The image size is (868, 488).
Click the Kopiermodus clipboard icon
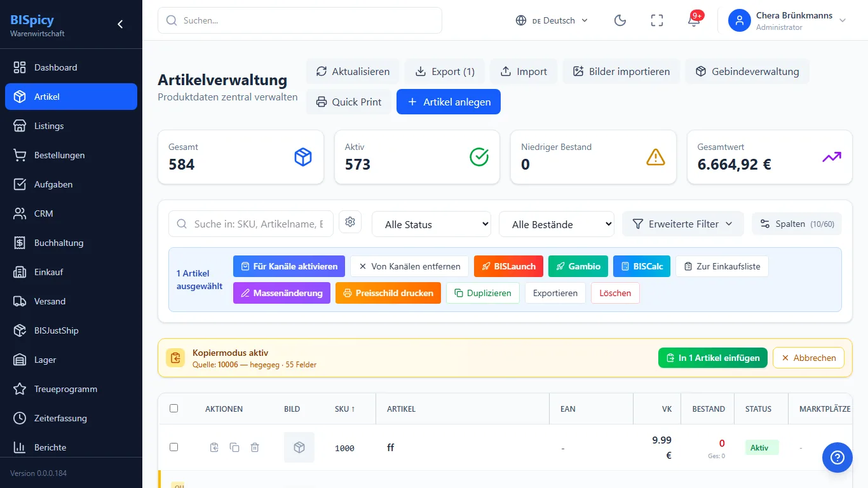coord(175,358)
